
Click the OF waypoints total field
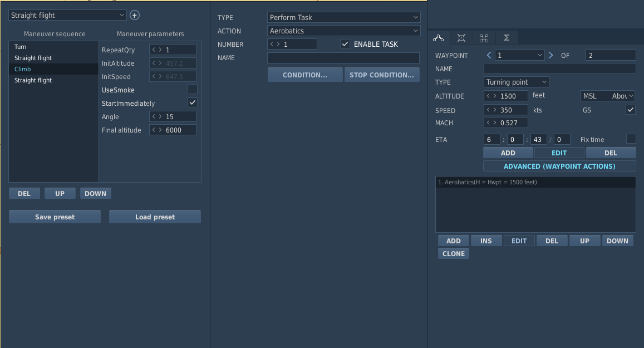(611, 55)
